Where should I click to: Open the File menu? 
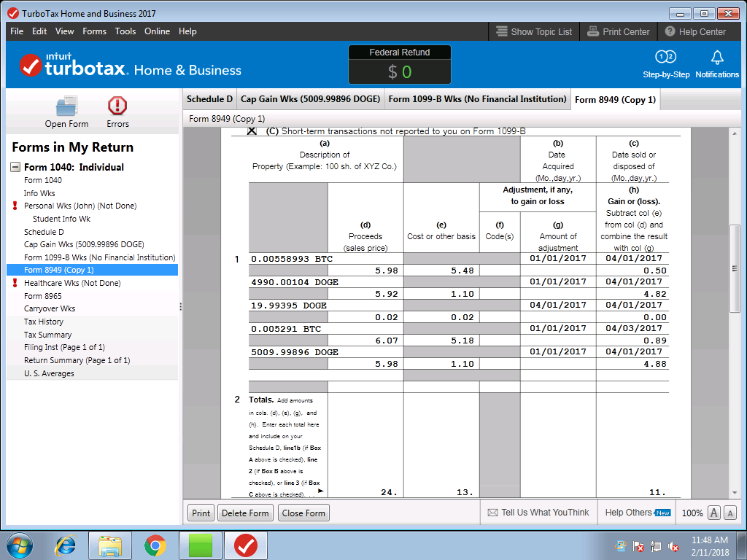pyautogui.click(x=17, y=31)
